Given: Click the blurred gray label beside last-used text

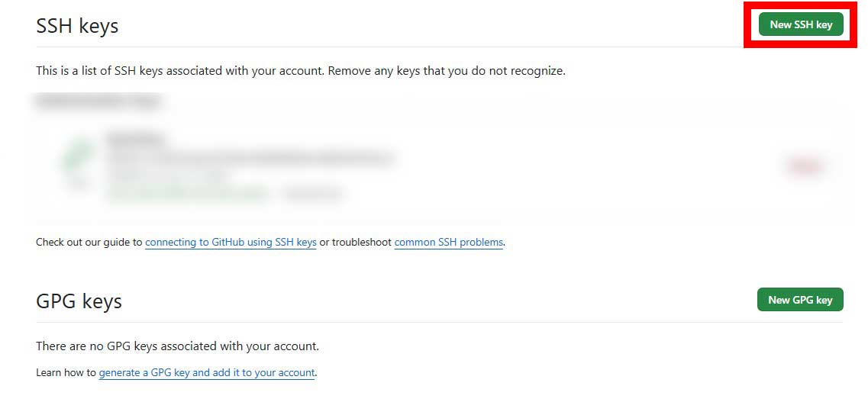Looking at the screenshot, I should [313, 195].
